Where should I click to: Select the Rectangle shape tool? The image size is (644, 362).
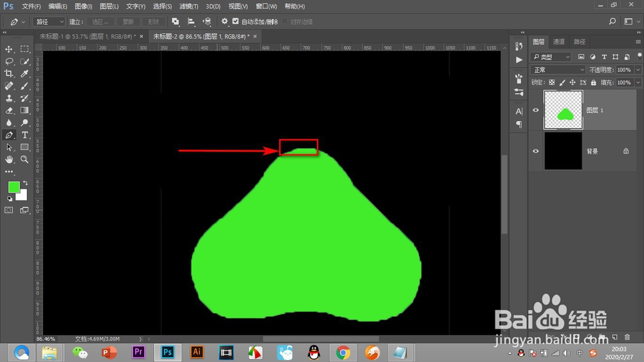point(24,147)
